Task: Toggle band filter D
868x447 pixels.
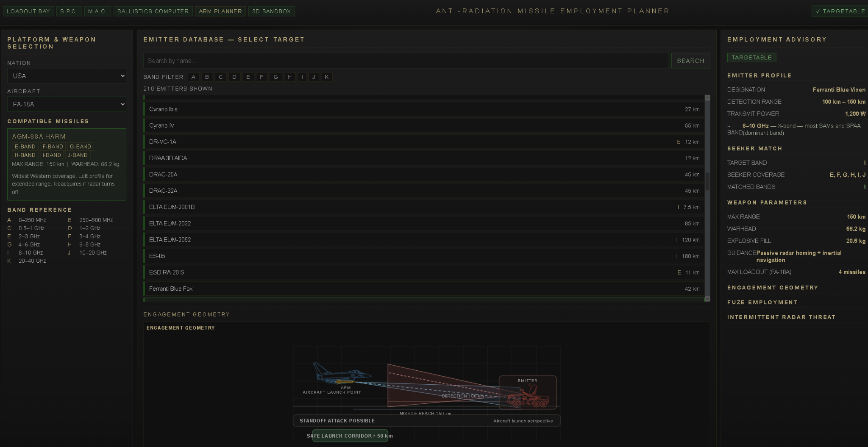Action: point(234,77)
